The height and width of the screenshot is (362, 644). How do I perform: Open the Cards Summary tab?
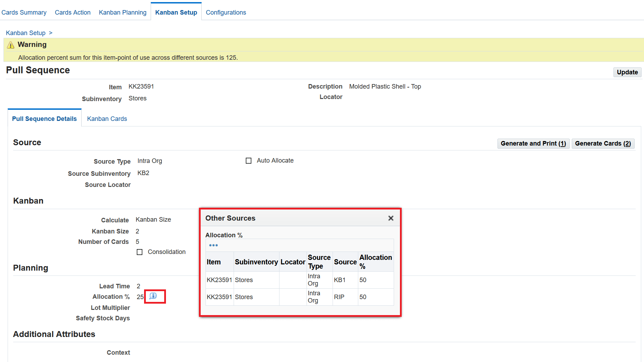click(24, 12)
